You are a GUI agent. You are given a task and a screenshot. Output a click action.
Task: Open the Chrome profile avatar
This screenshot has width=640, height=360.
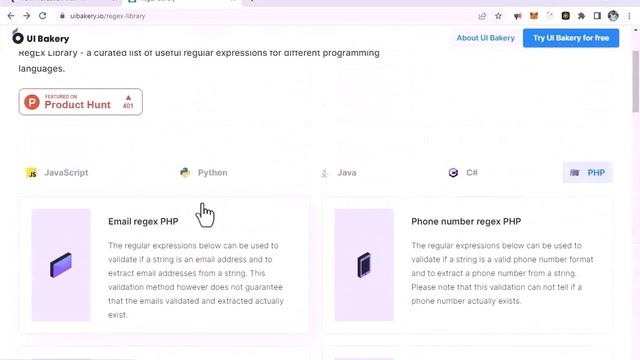point(613,16)
